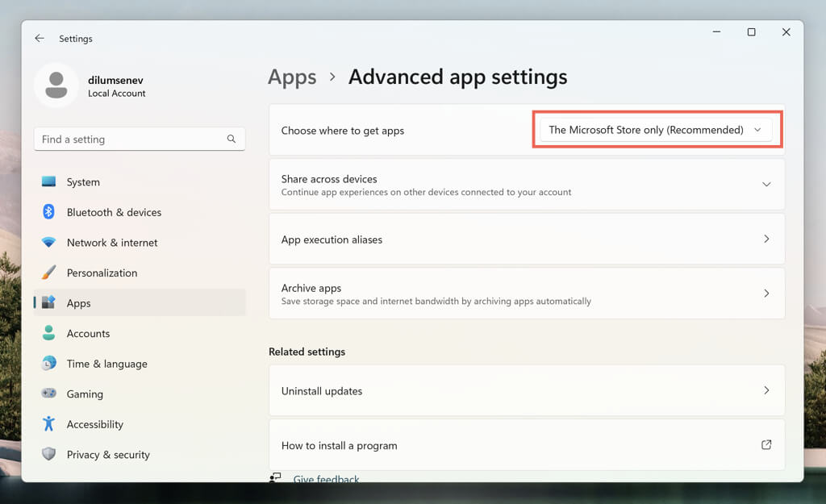Select Apps in the sidebar menu

[x=79, y=303]
